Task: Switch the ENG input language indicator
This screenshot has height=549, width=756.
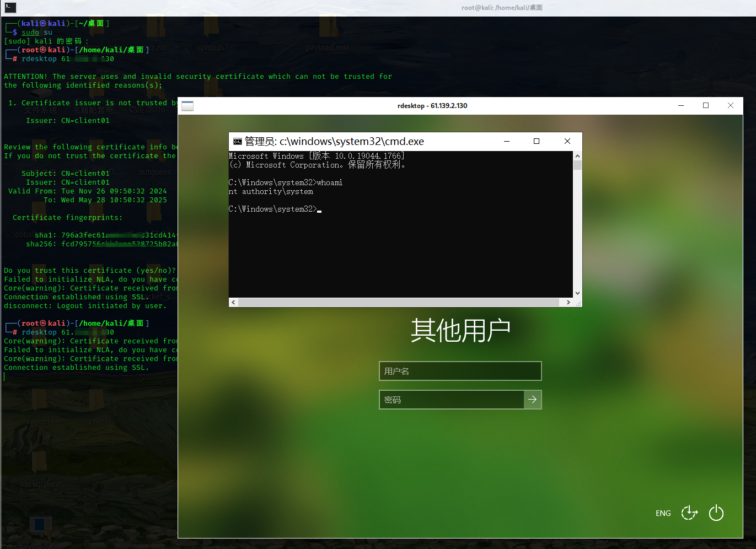Action: [x=663, y=513]
